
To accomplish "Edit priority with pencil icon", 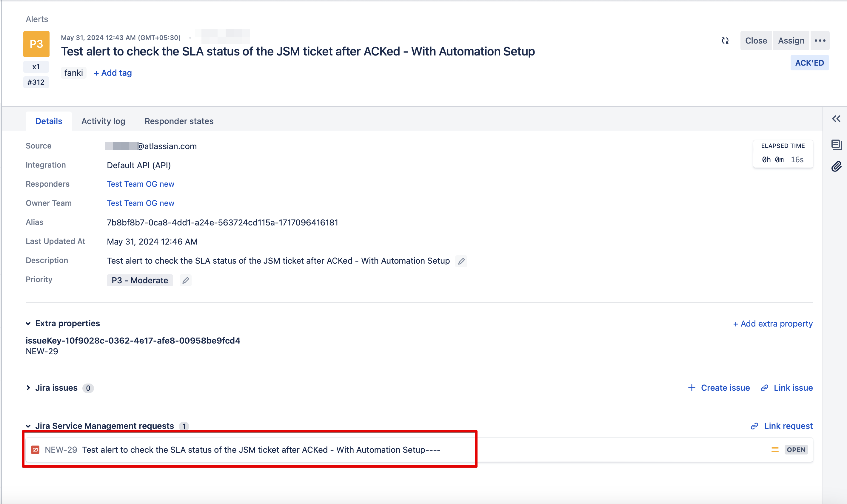I will tap(186, 281).
